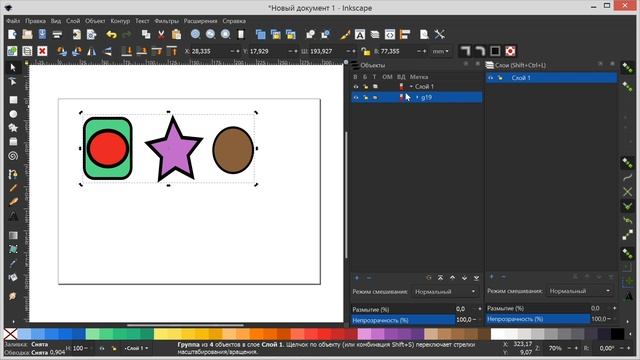Toggle scale stroke width affect button
This screenshot has height=360, width=640.
[x=465, y=51]
